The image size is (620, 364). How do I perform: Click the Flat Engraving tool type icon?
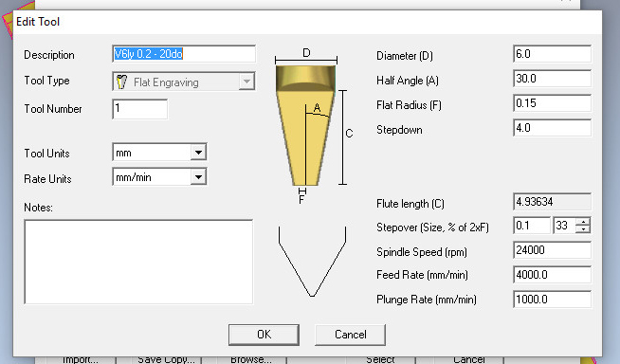(x=121, y=82)
